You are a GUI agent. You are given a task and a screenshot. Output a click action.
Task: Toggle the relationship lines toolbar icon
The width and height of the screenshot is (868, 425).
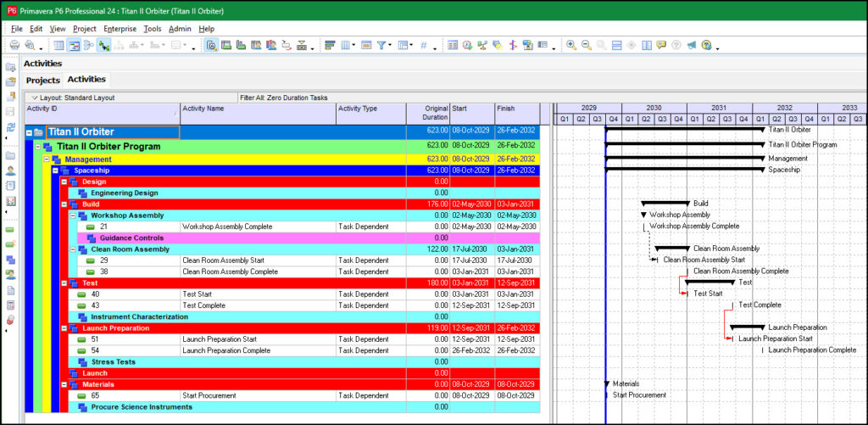pos(103,46)
